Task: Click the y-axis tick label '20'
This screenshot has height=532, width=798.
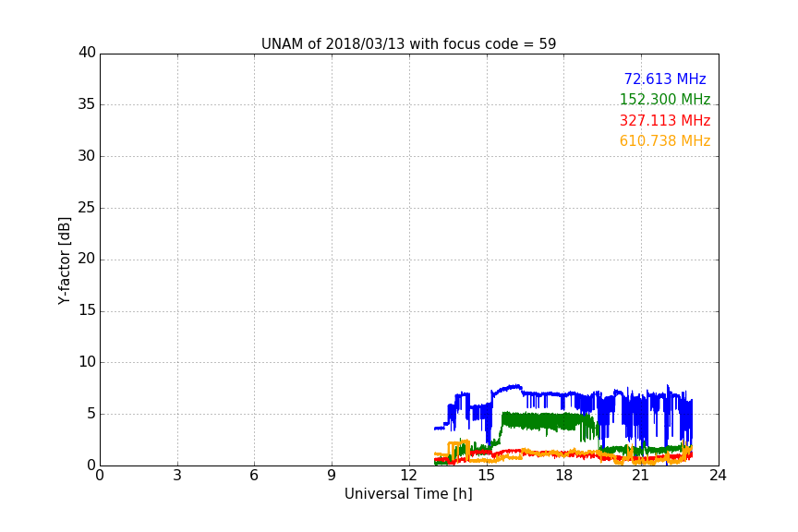Action: click(87, 260)
